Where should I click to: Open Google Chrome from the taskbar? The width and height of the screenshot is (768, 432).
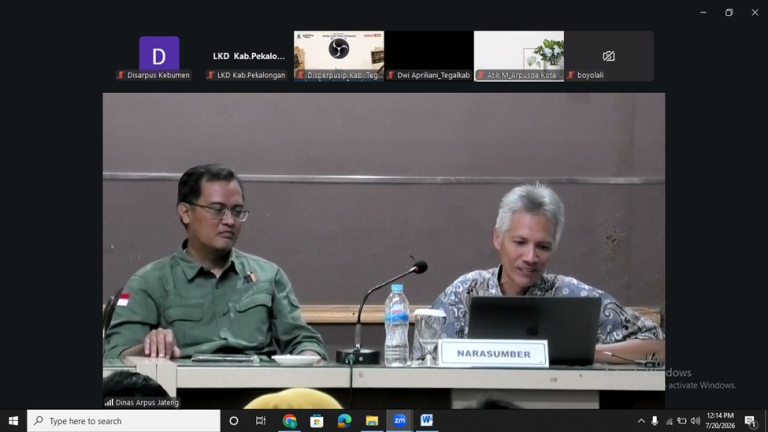(x=289, y=421)
